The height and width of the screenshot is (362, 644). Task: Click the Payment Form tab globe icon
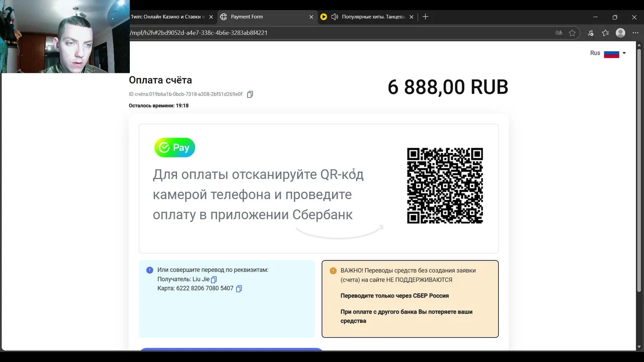[x=223, y=17]
